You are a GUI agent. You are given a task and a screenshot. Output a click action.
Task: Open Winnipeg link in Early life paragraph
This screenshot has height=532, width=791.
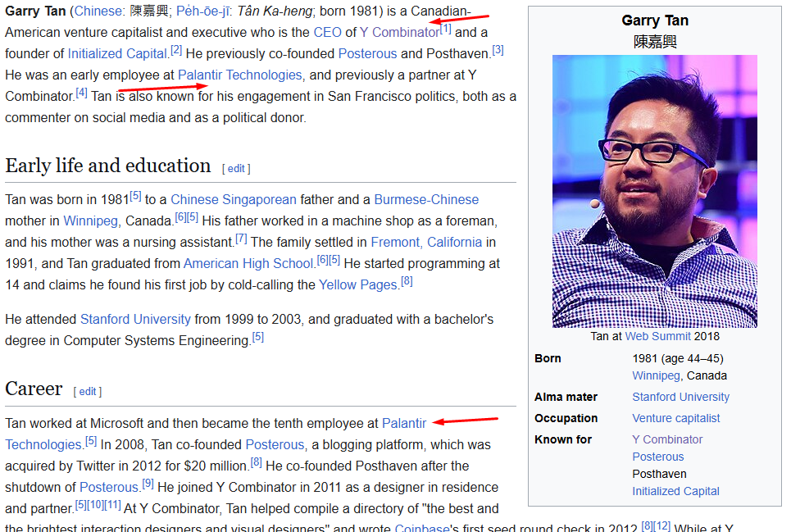click(x=91, y=221)
